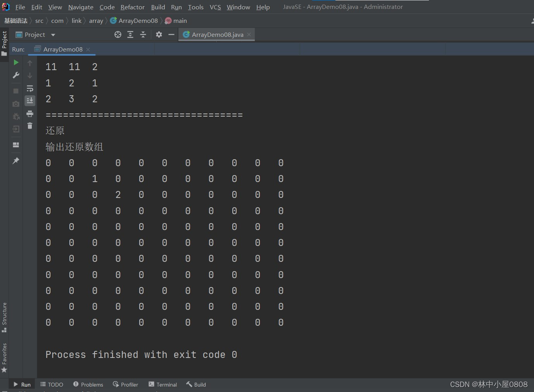
Task: Open the Navigate menu
Action: 81,7
